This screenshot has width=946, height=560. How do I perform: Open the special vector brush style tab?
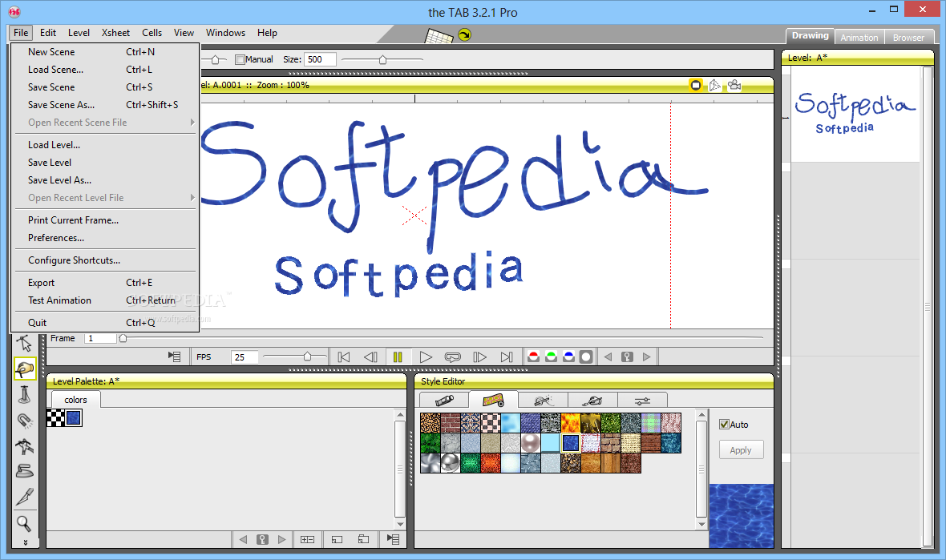point(543,400)
